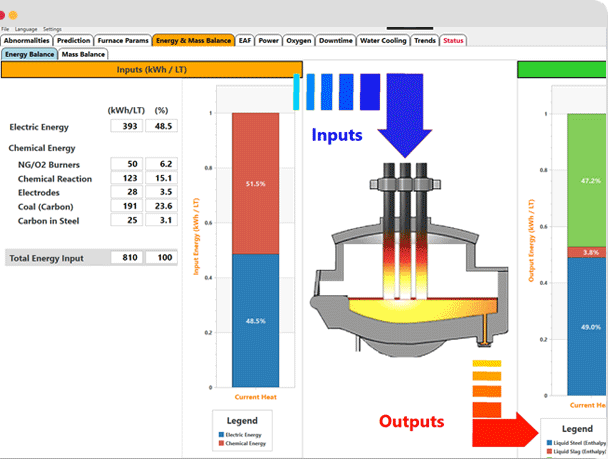
Task: Open the File menu
Action: pos(5,29)
